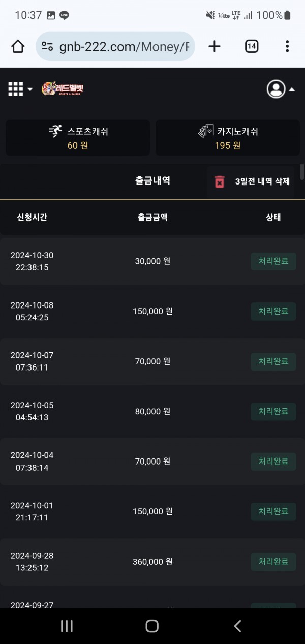Click status badge for 360,000 won withdrawal
This screenshot has height=644, width=305.
(273, 561)
